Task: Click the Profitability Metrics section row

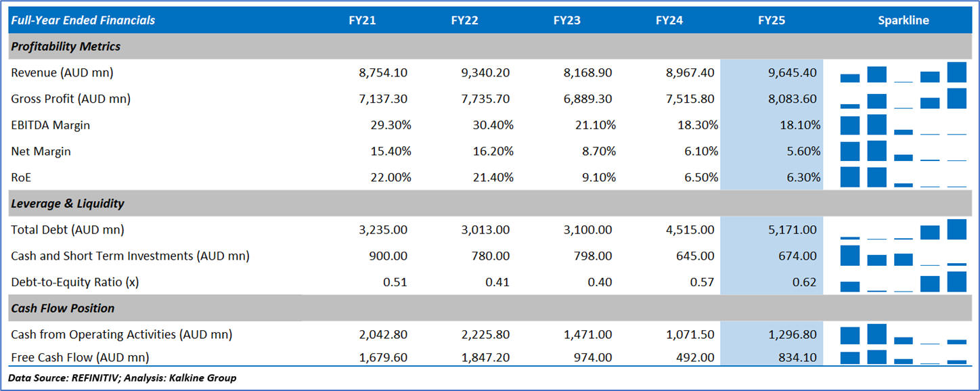Action: pyautogui.click(x=66, y=47)
